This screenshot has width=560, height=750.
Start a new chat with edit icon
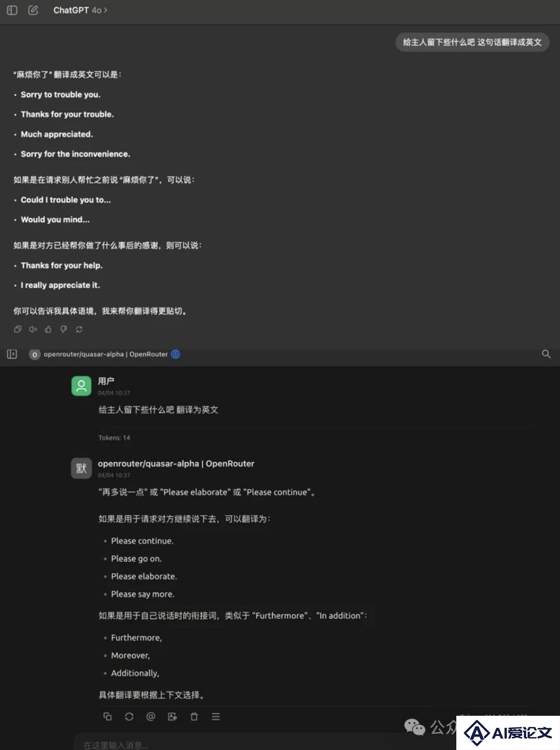coord(33,10)
